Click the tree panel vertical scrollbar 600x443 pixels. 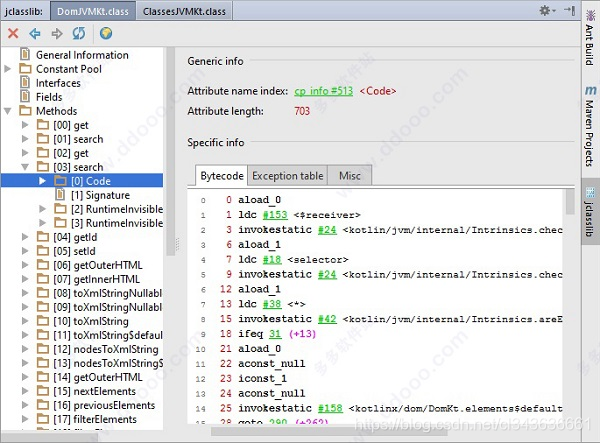tap(171, 151)
